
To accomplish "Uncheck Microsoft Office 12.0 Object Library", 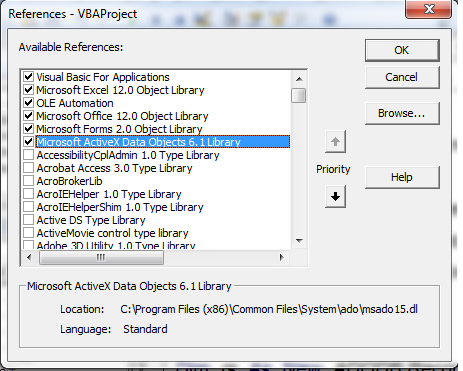I will (x=29, y=116).
